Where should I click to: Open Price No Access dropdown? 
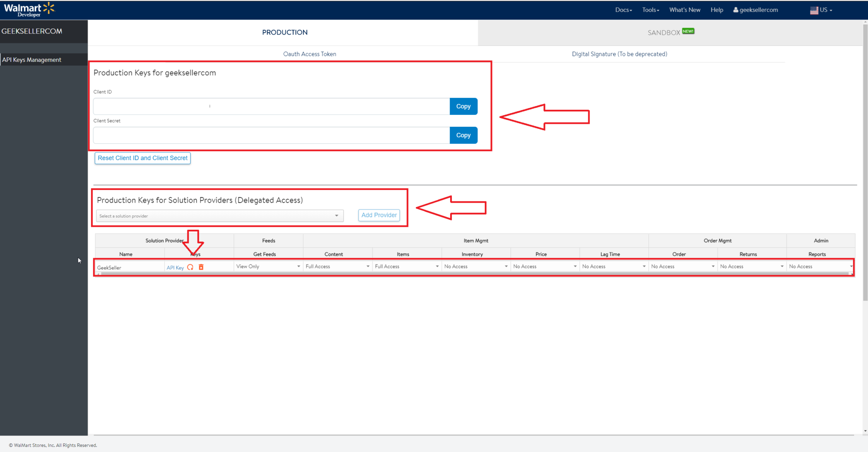tap(545, 266)
